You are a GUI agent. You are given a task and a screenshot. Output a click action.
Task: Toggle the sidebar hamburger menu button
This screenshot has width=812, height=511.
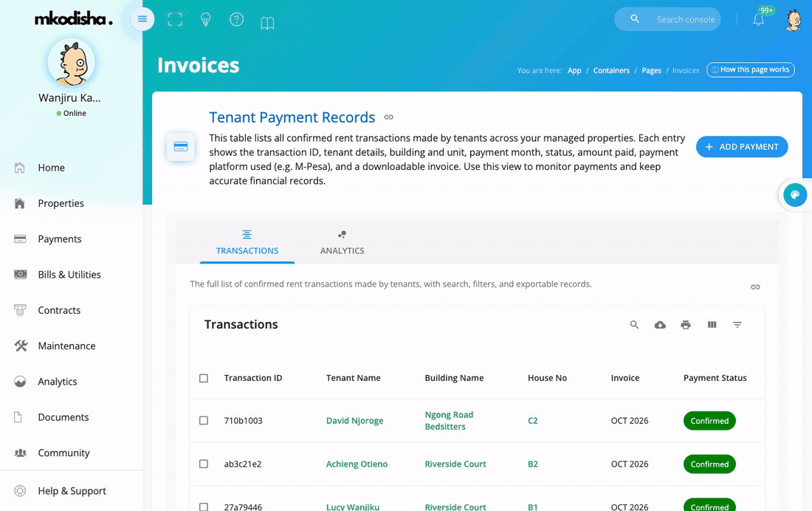point(142,19)
